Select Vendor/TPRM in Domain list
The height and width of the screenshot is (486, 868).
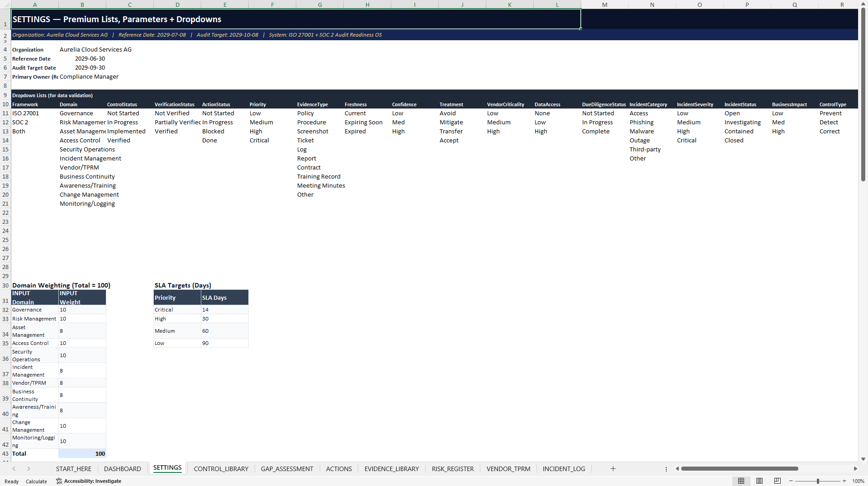(82, 168)
